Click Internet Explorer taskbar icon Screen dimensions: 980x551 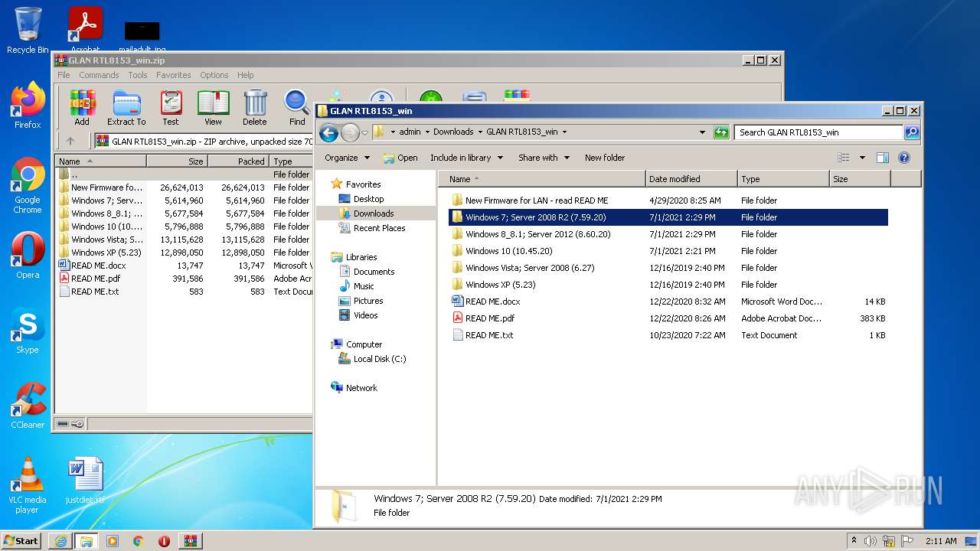coord(60,541)
